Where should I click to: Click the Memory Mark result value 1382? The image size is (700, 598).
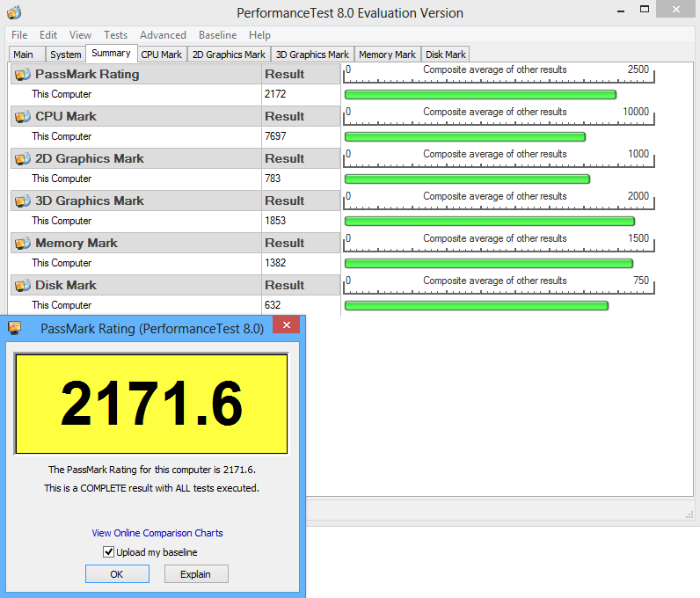[275, 263]
